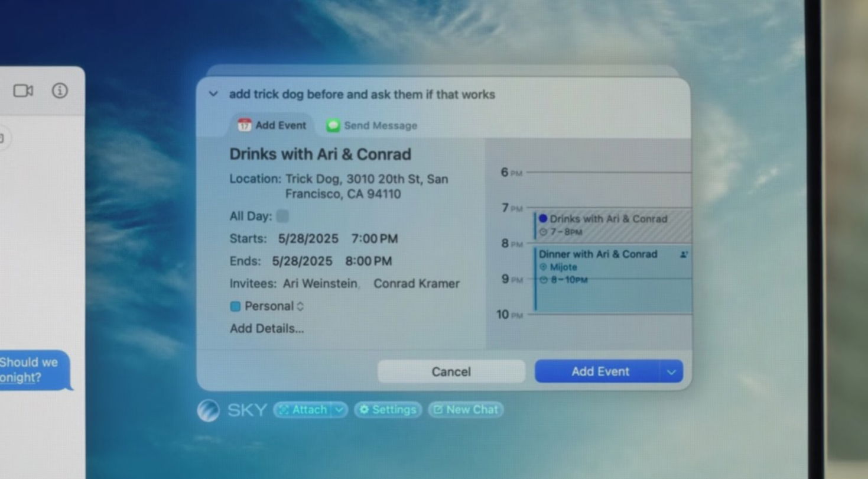Click the Attach button
Image resolution: width=868 pixels, height=479 pixels.
click(x=303, y=410)
